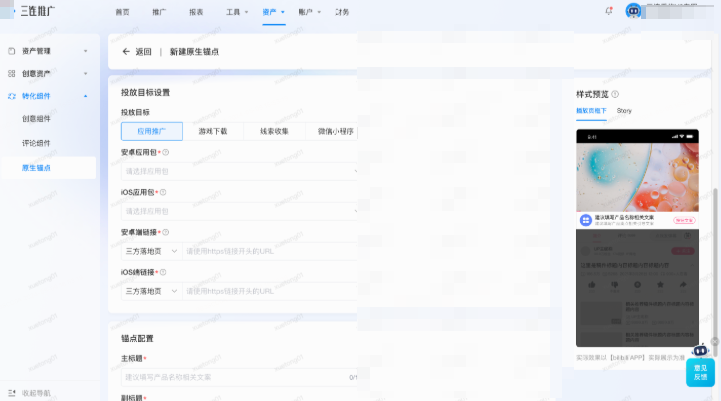Click the 创意资产 grid icon
The height and width of the screenshot is (401, 721).
click(12, 74)
